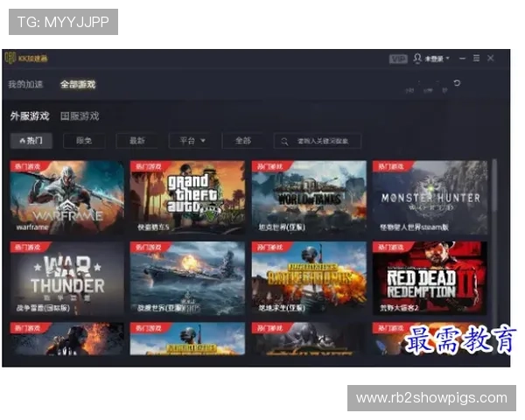
Task: Select the 国服游戏 tab
Action: point(80,116)
